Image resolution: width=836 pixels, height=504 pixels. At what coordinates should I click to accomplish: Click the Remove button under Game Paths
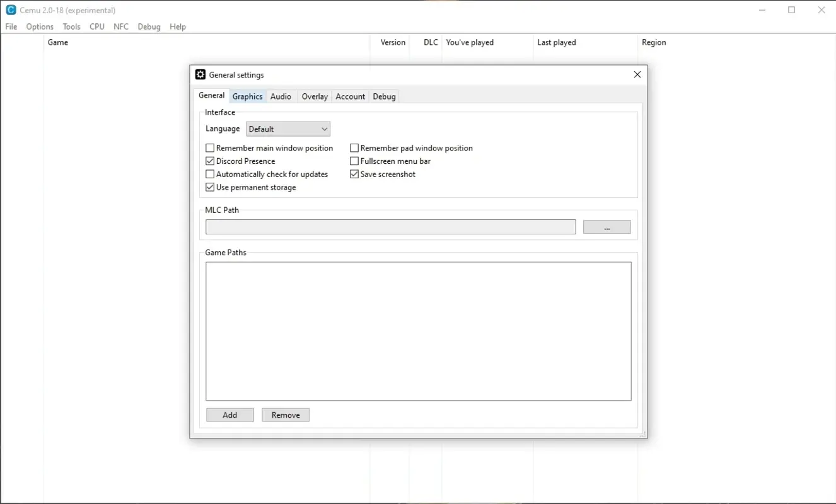click(285, 415)
